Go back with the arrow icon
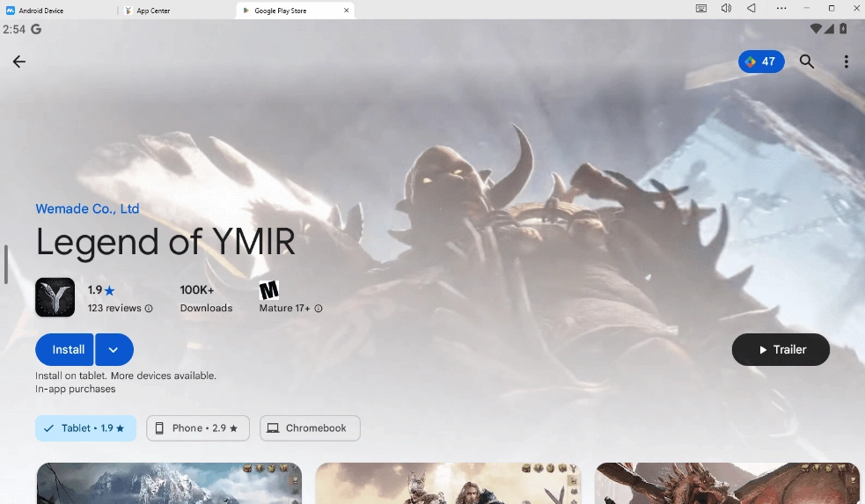Viewport: 865px width, 504px height. (x=19, y=62)
